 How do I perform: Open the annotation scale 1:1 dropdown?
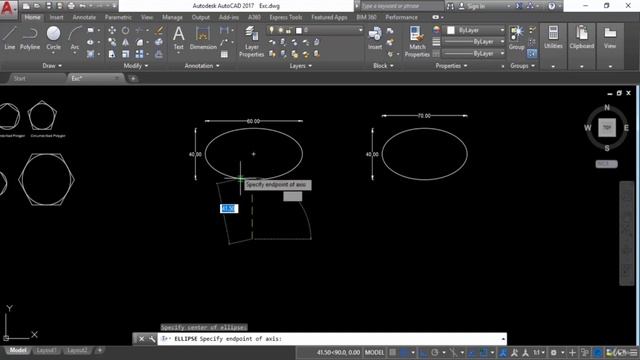(539, 352)
